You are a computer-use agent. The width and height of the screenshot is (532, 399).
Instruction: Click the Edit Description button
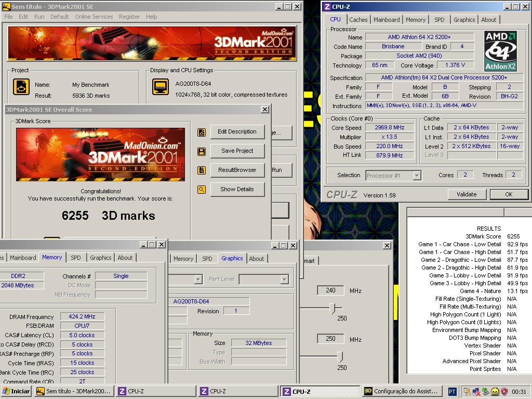point(237,131)
